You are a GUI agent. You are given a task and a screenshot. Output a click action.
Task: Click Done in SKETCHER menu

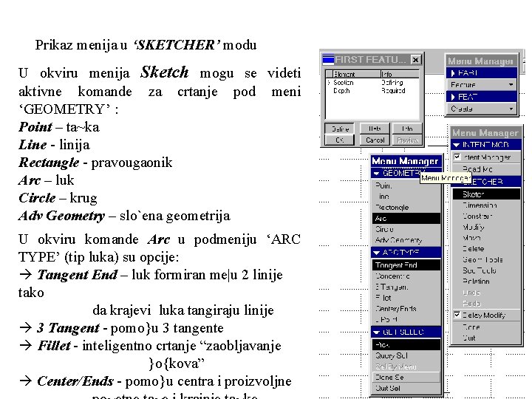[486, 327]
